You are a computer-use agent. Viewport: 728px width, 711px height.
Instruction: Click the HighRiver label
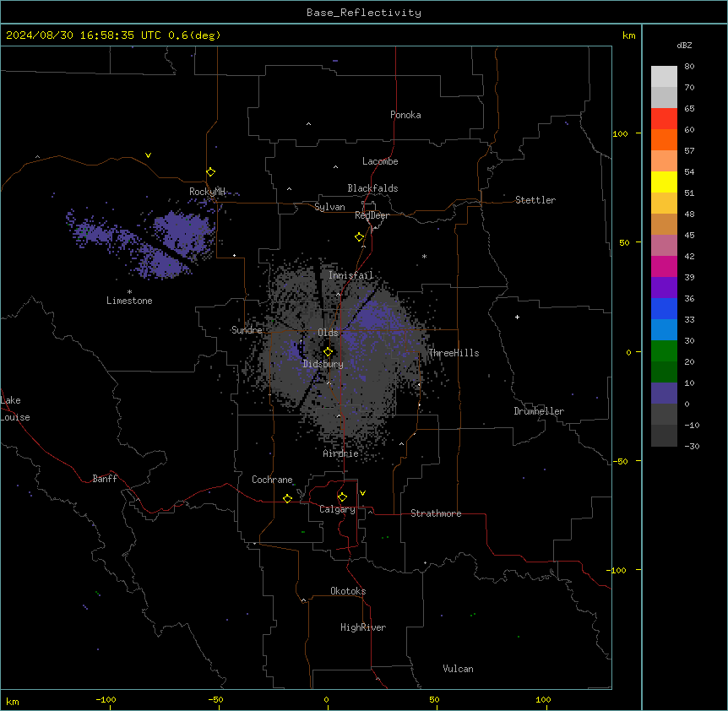pos(363,627)
